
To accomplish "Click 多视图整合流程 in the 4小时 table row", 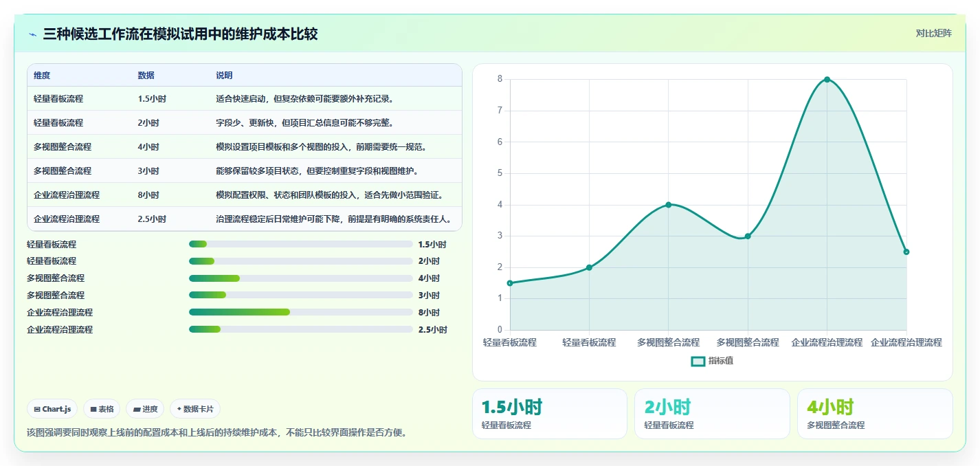I will (63, 147).
